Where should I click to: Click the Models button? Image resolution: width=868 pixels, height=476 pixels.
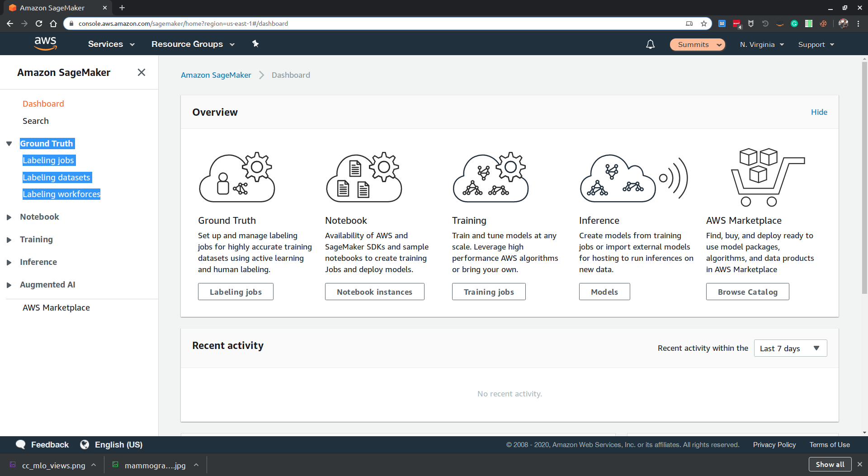(604, 292)
